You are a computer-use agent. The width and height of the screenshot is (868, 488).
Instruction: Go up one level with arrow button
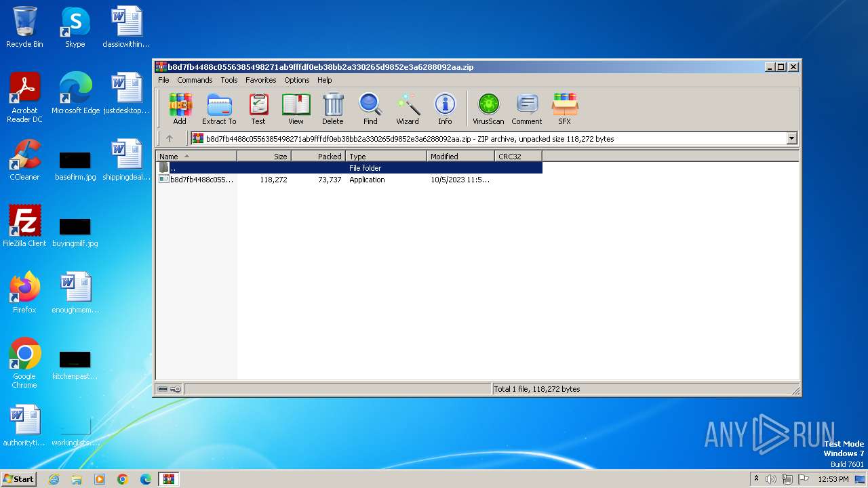[170, 138]
